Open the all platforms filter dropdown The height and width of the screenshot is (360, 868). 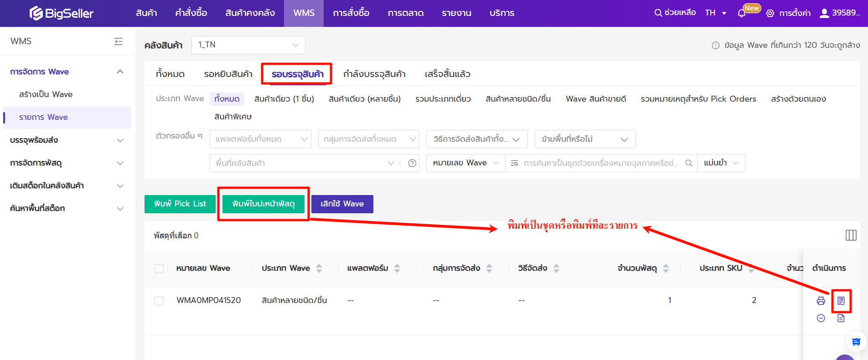[260, 139]
